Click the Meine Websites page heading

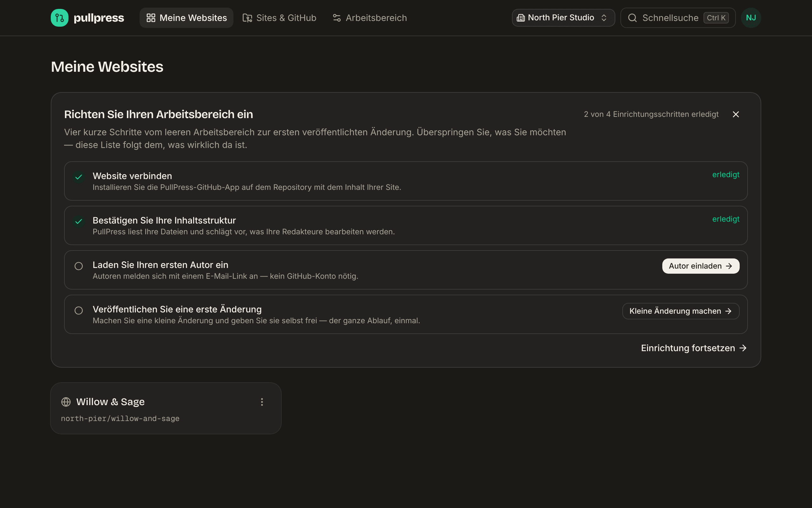pyautogui.click(x=107, y=67)
